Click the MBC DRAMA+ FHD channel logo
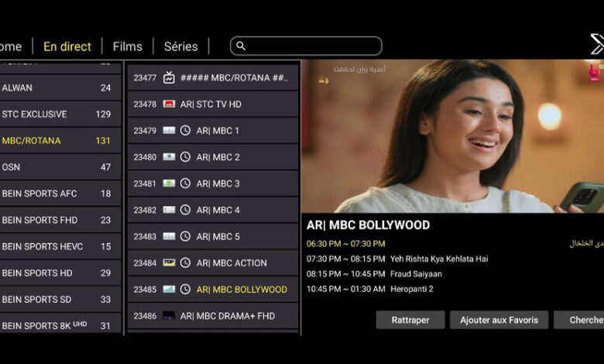 coord(169,316)
